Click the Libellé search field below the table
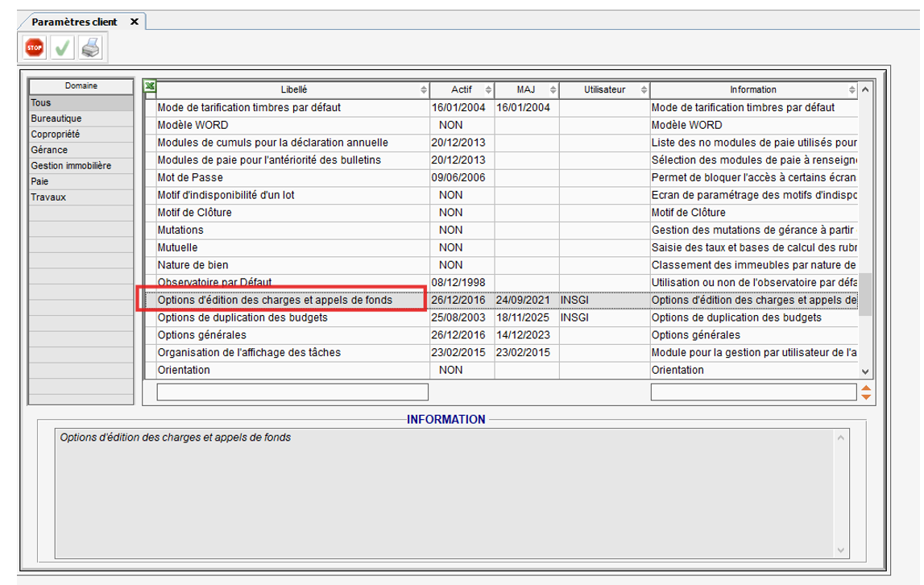 pos(292,392)
